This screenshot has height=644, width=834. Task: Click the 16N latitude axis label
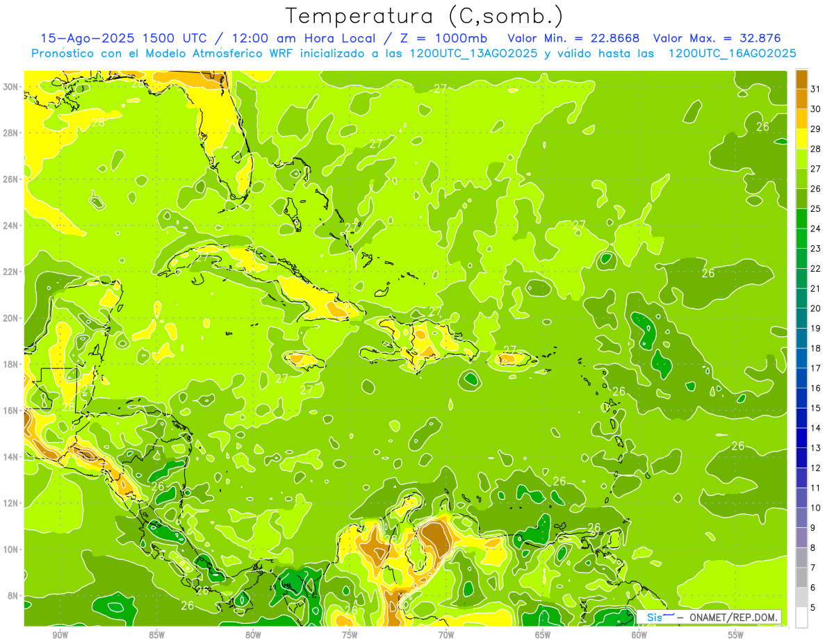[10, 411]
